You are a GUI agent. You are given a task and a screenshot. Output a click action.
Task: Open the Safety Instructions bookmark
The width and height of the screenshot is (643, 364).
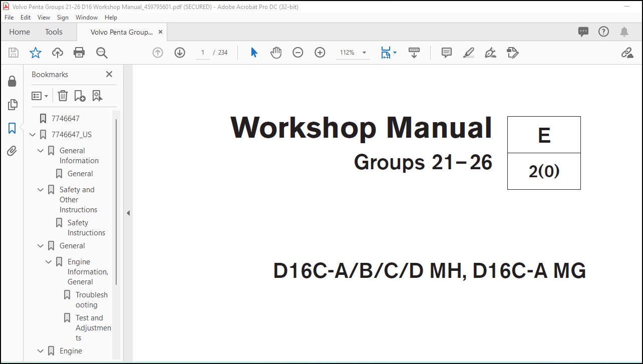point(86,228)
